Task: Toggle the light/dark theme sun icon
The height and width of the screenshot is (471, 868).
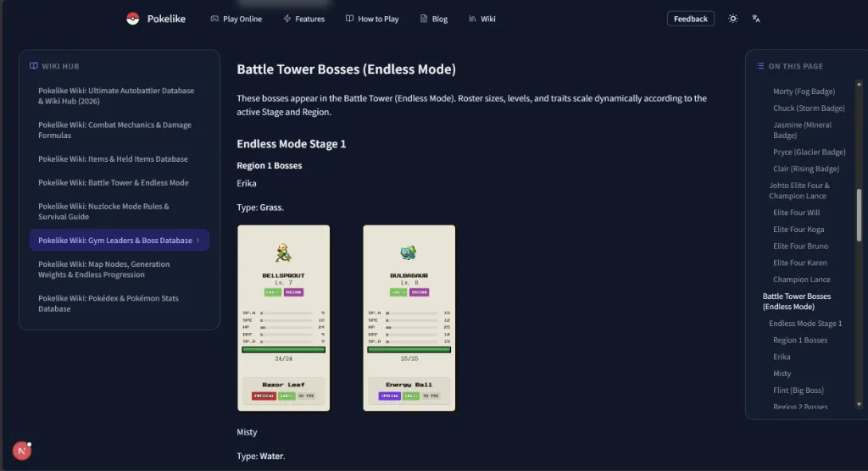Action: [x=733, y=19]
